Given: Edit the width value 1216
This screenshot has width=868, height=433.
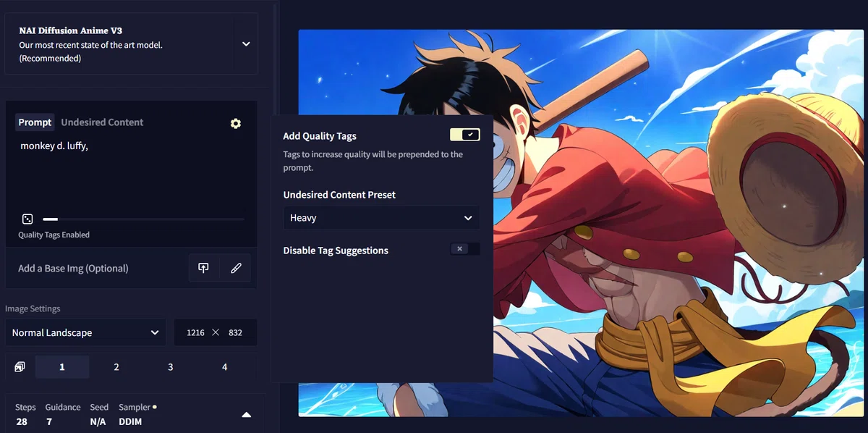Looking at the screenshot, I should (x=195, y=332).
